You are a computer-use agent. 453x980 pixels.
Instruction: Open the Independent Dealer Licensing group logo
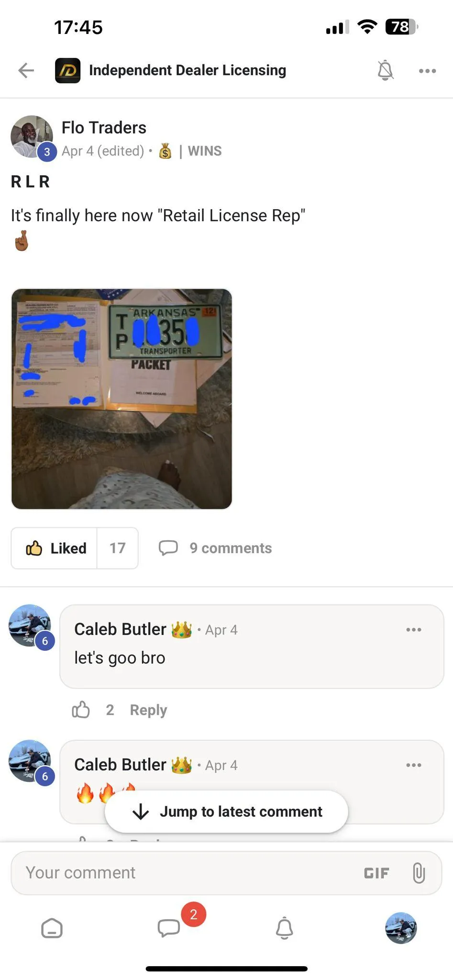click(67, 70)
